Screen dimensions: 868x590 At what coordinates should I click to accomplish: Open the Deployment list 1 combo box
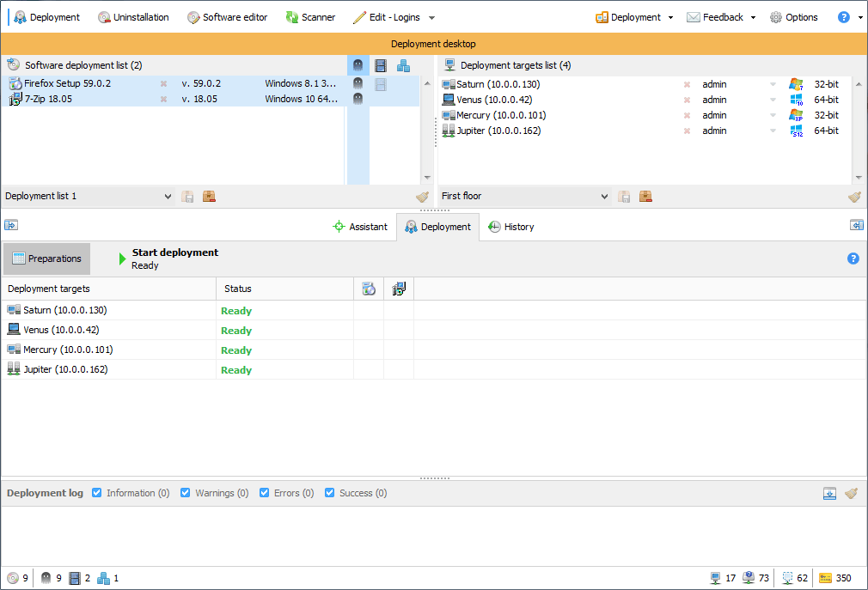(89, 197)
